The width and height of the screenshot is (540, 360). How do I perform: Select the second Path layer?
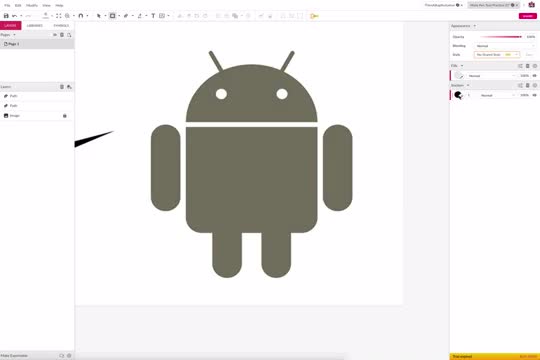coord(37,106)
